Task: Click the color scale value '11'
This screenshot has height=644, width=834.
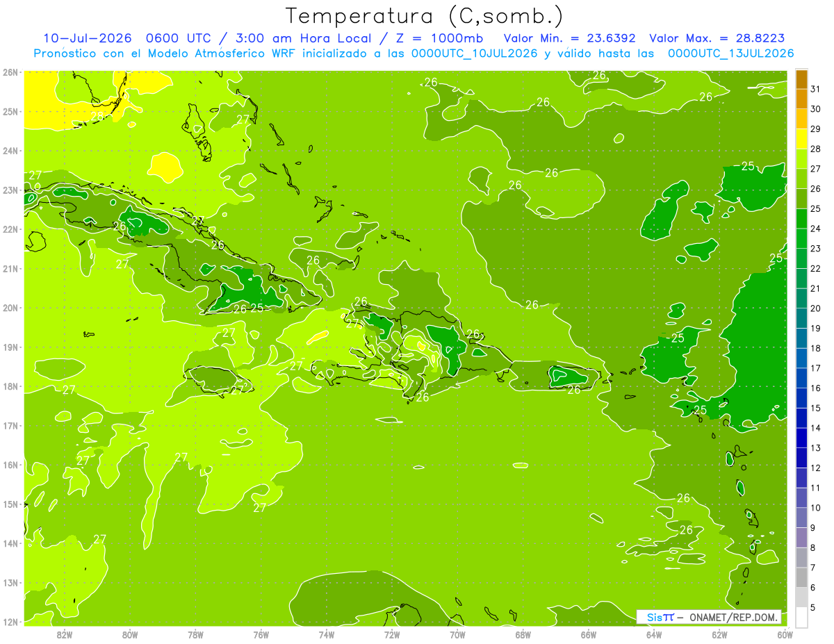Action: (x=816, y=488)
